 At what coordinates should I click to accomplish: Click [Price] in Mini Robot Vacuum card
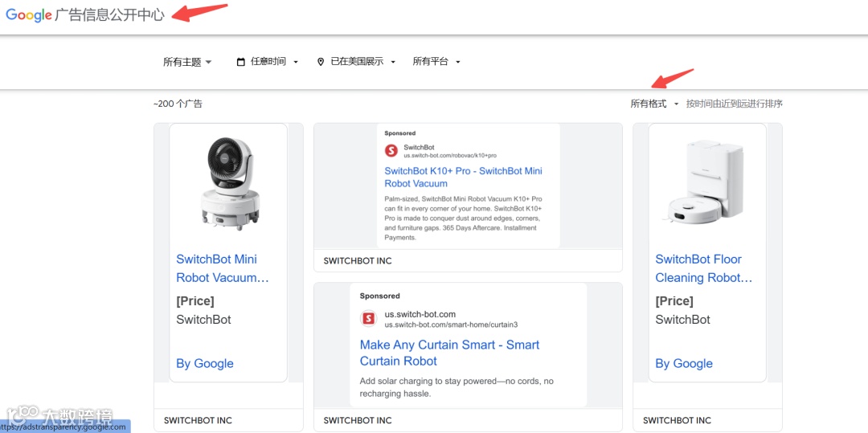[194, 300]
